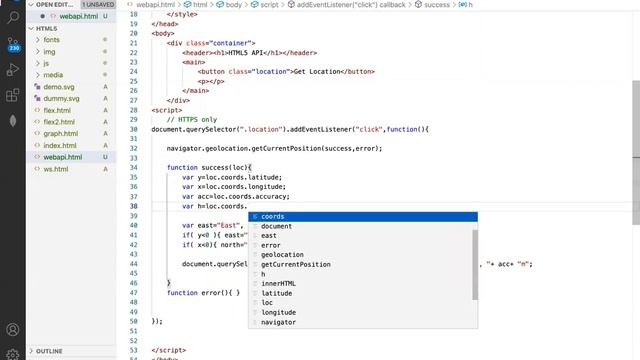Open the leaf-shaped MongoDB extension icon

[x=13, y=121]
